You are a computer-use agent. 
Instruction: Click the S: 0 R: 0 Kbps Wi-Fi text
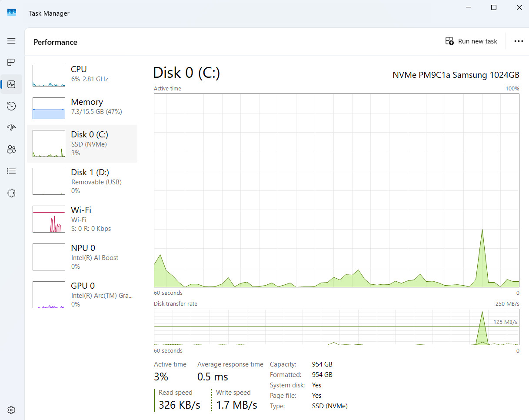pos(91,229)
